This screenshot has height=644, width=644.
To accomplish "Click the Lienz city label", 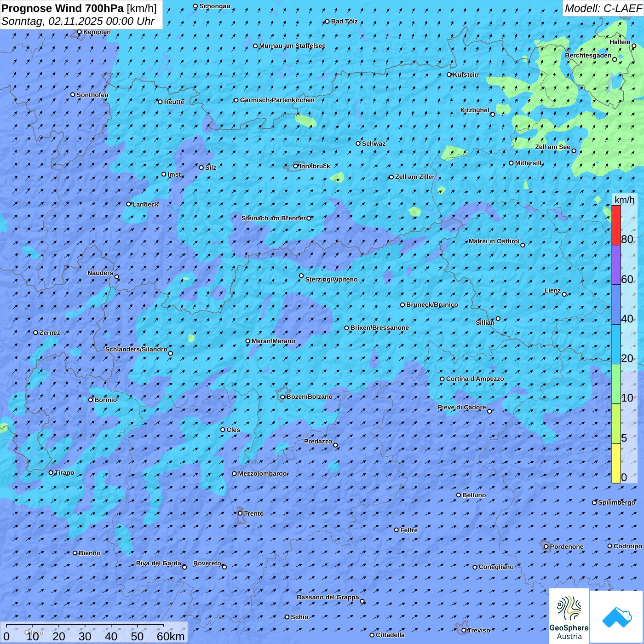I will point(552,290).
